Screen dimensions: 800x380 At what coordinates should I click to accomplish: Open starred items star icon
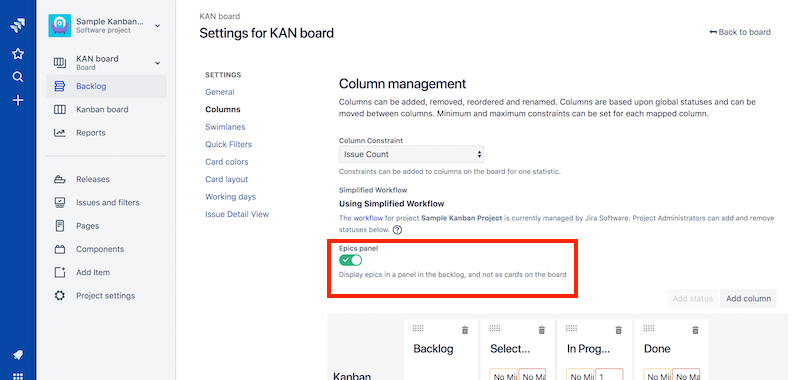(18, 54)
